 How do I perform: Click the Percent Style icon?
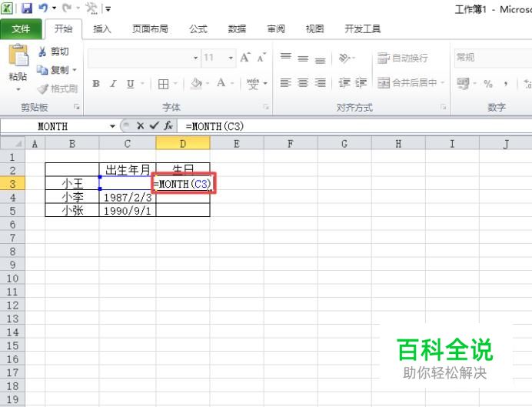(x=488, y=83)
